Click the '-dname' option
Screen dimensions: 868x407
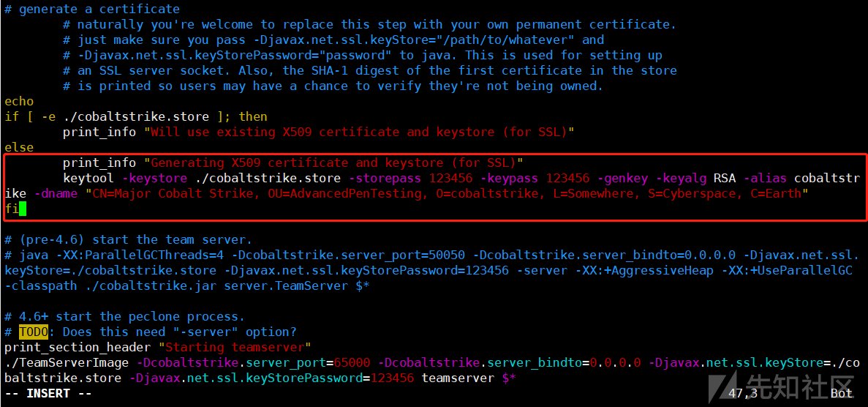[56, 193]
